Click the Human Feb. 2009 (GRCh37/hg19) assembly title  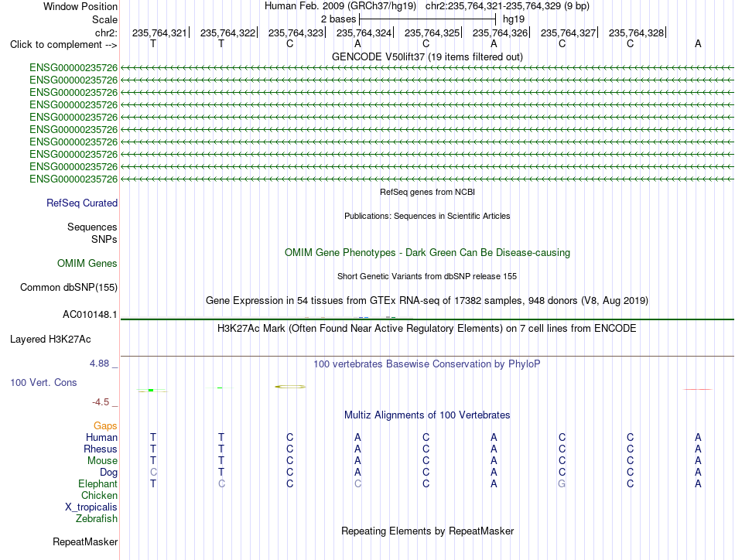tap(340, 6)
